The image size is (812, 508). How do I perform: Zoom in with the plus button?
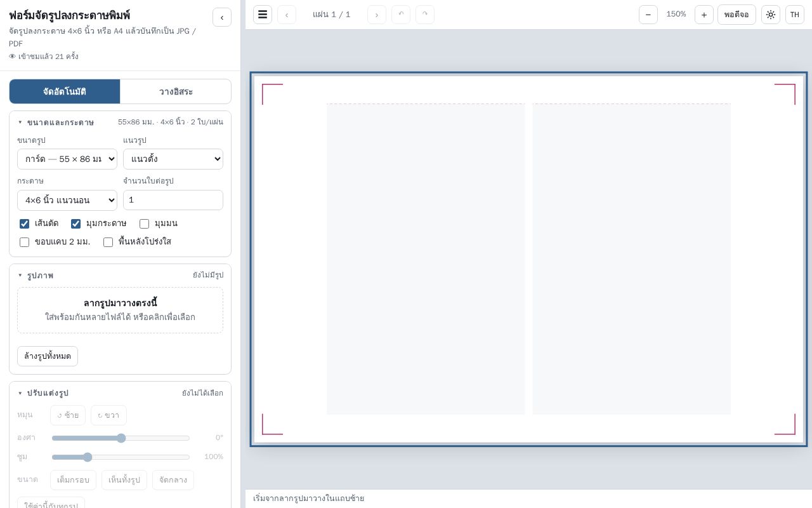click(x=704, y=15)
